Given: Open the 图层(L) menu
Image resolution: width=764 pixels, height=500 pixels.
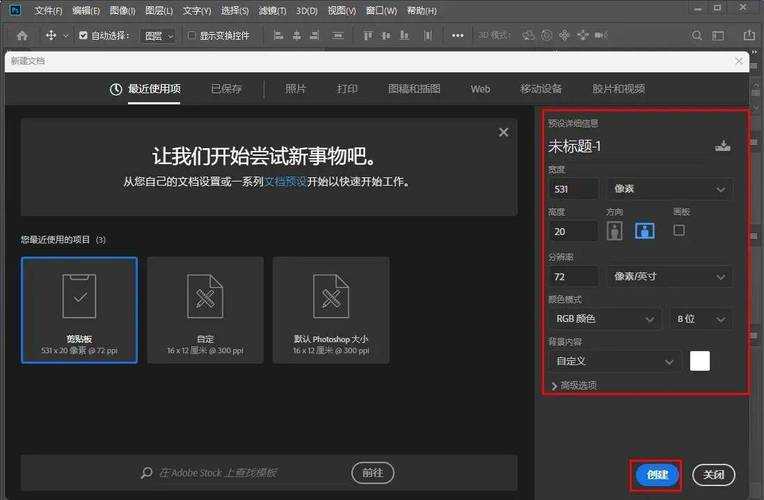Looking at the screenshot, I should point(159,10).
